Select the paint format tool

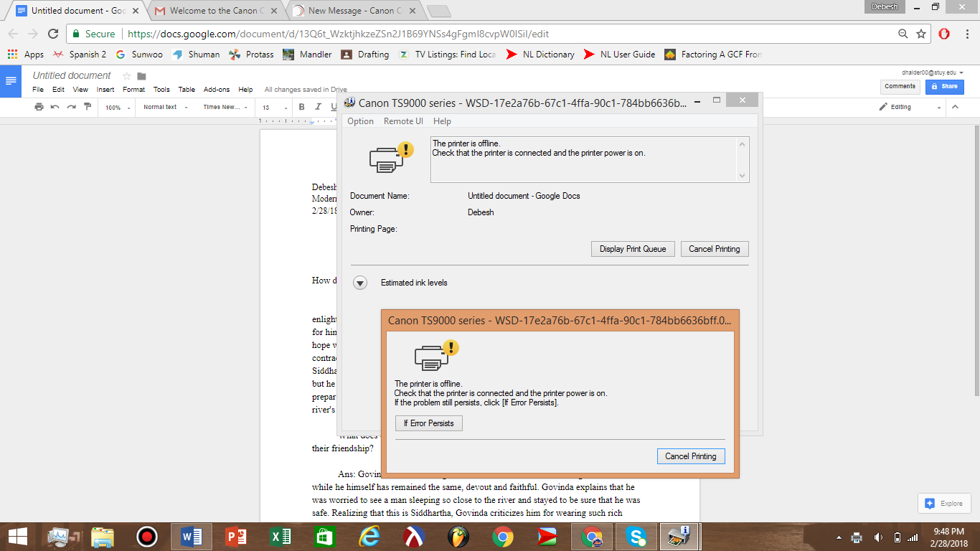click(88, 107)
